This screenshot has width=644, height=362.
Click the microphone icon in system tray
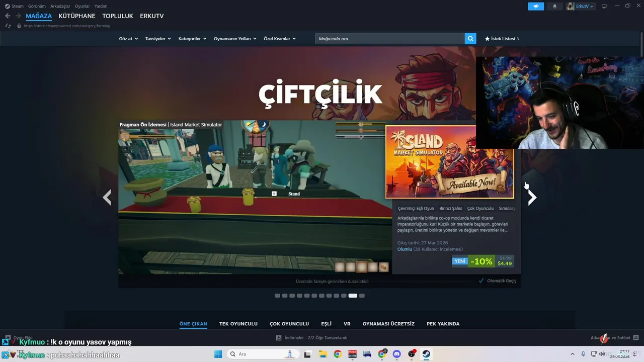pyautogui.click(x=583, y=354)
